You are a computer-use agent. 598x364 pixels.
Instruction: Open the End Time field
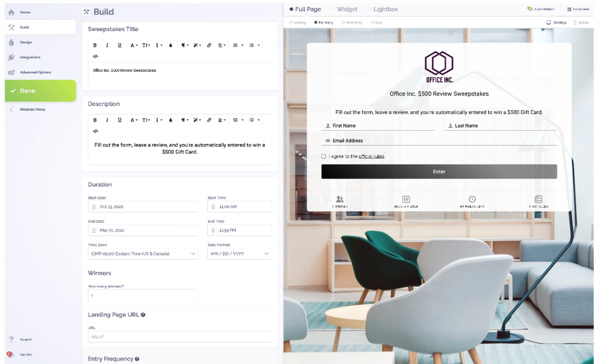(x=239, y=230)
